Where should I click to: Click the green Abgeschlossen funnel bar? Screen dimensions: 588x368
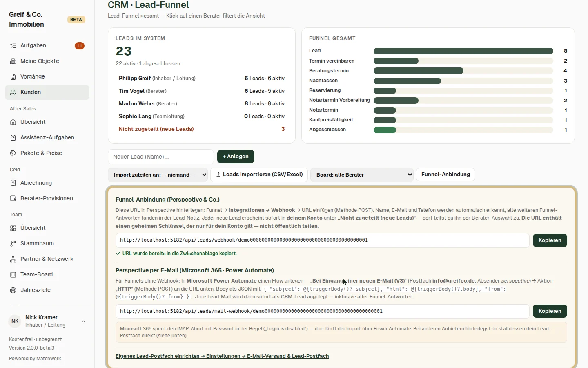click(385, 130)
